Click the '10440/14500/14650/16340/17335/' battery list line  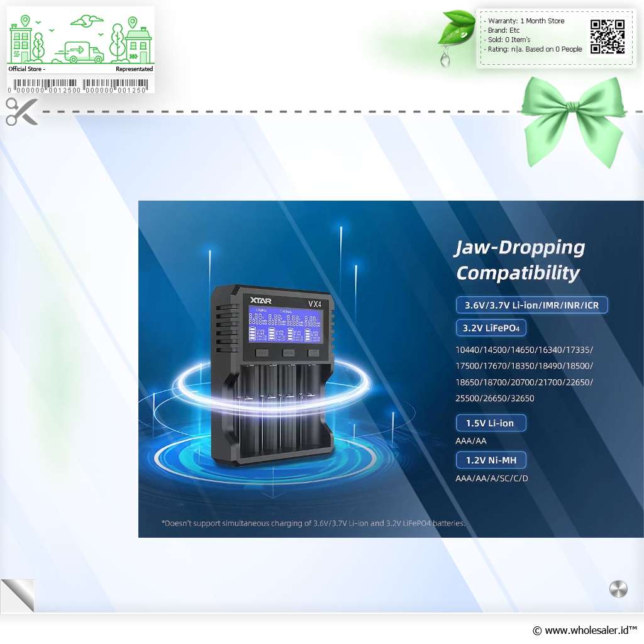point(524,350)
